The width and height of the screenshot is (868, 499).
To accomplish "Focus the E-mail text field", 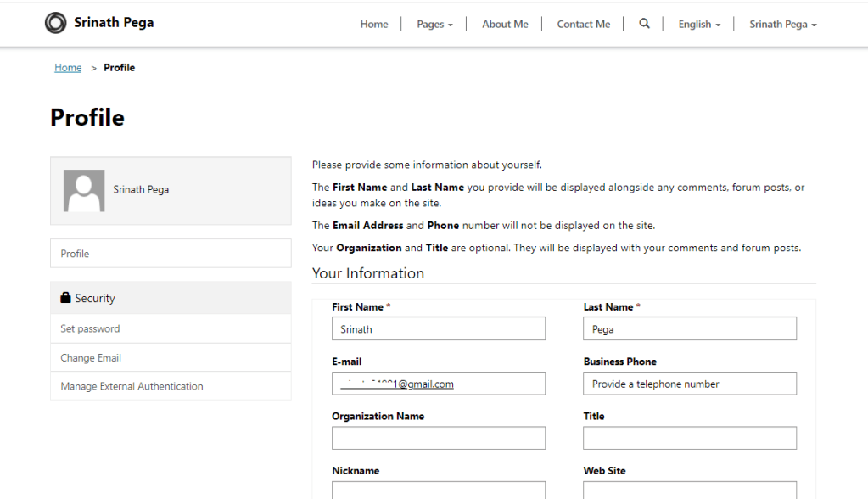I will (438, 384).
